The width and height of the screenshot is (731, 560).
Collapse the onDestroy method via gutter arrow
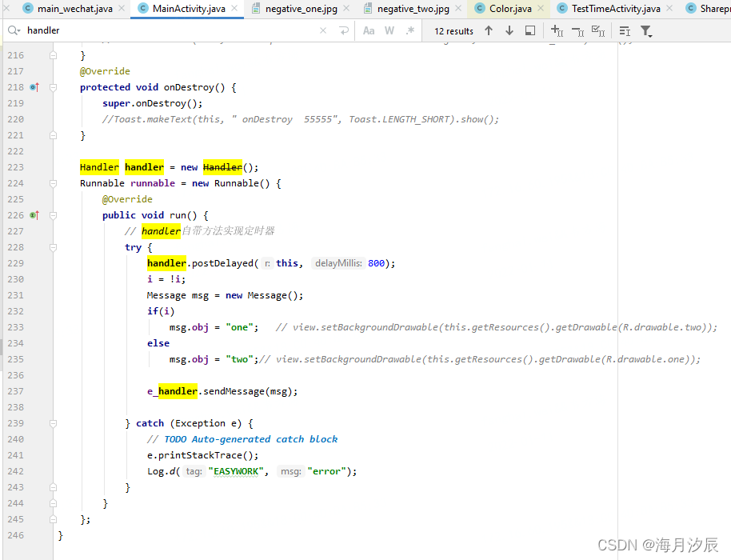pos(52,86)
